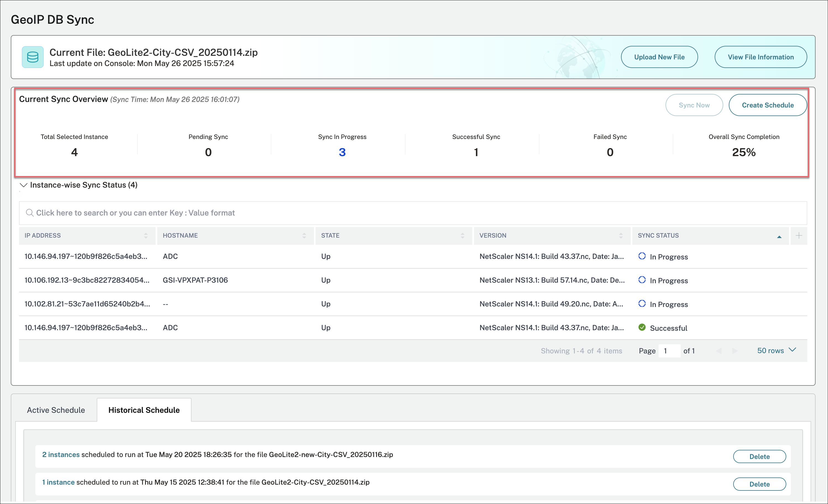Open the 2 instances link in schedule history
This screenshot has width=828, height=504.
point(61,455)
